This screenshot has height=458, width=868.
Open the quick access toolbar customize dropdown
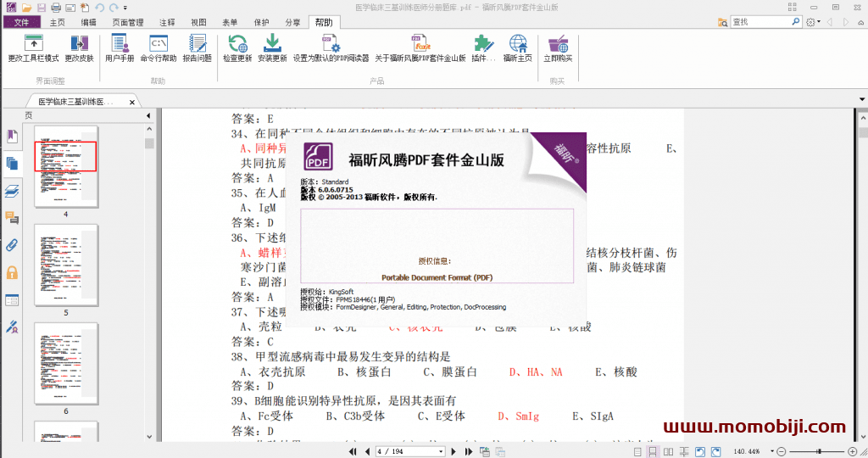[x=125, y=8]
